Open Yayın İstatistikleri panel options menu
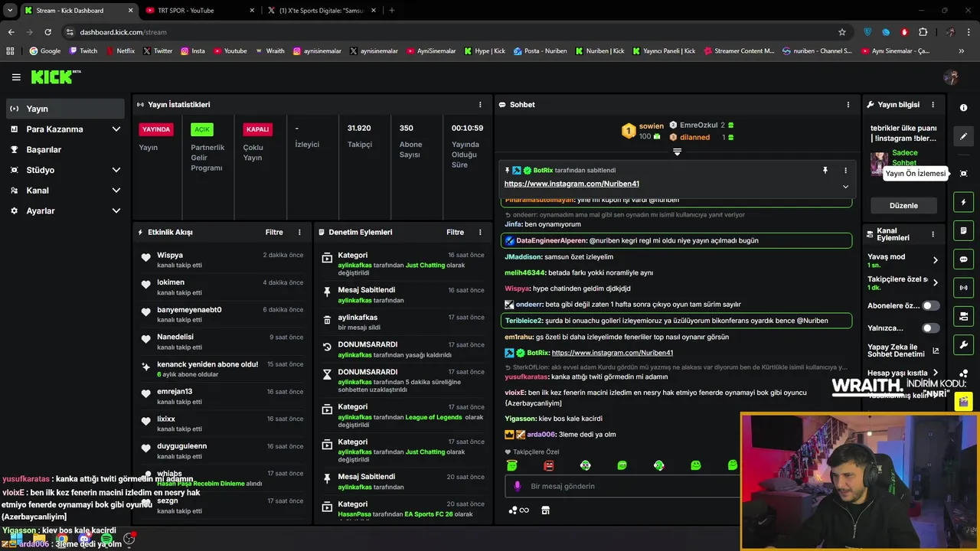Viewport: 980px width, 551px height. [480, 105]
